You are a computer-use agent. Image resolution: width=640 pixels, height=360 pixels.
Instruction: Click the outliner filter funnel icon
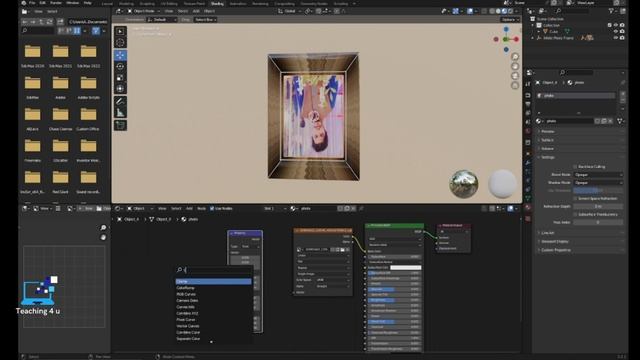tap(611, 11)
